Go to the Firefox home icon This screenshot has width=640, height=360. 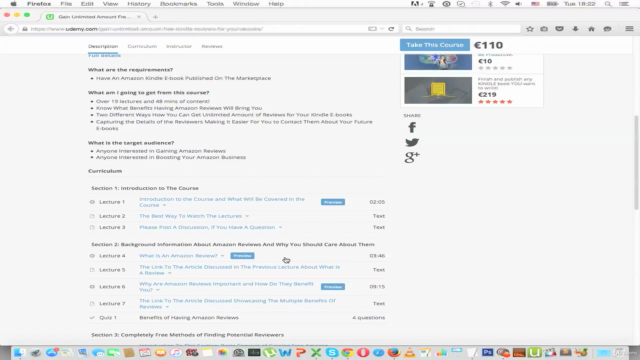pyautogui.click(x=591, y=29)
